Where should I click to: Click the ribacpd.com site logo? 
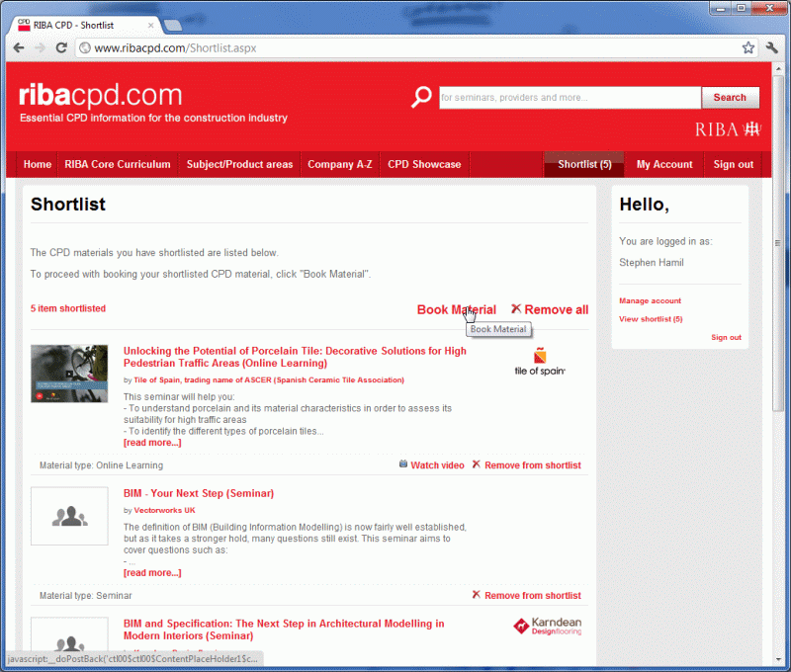[x=101, y=95]
